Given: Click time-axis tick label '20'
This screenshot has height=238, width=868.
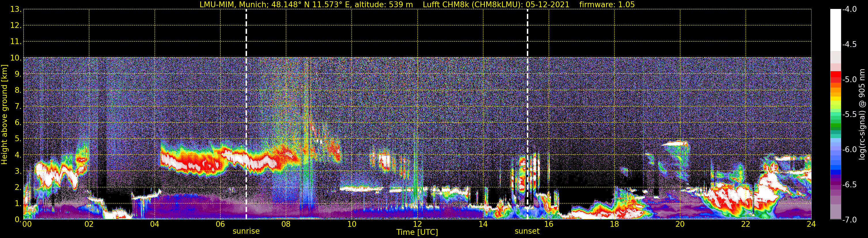Looking at the screenshot, I should pyautogui.click(x=680, y=224).
